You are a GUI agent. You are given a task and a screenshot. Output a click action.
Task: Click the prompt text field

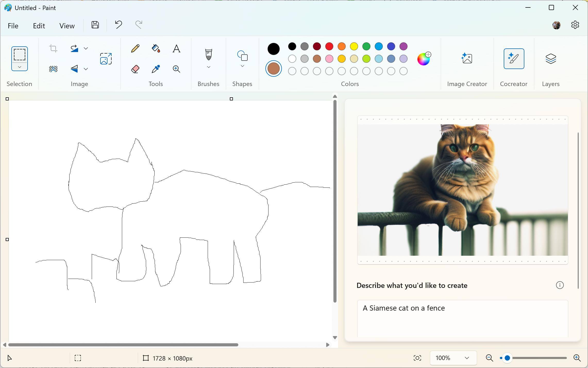click(x=462, y=318)
